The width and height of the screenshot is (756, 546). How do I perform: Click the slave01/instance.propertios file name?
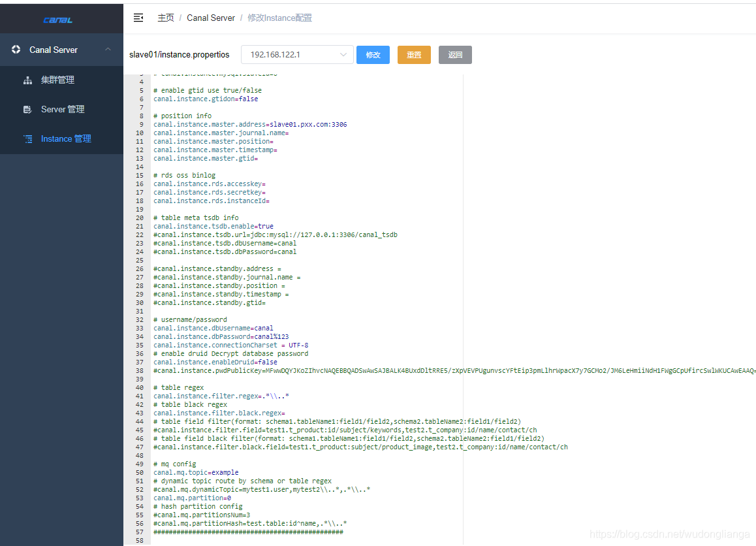[x=180, y=54]
